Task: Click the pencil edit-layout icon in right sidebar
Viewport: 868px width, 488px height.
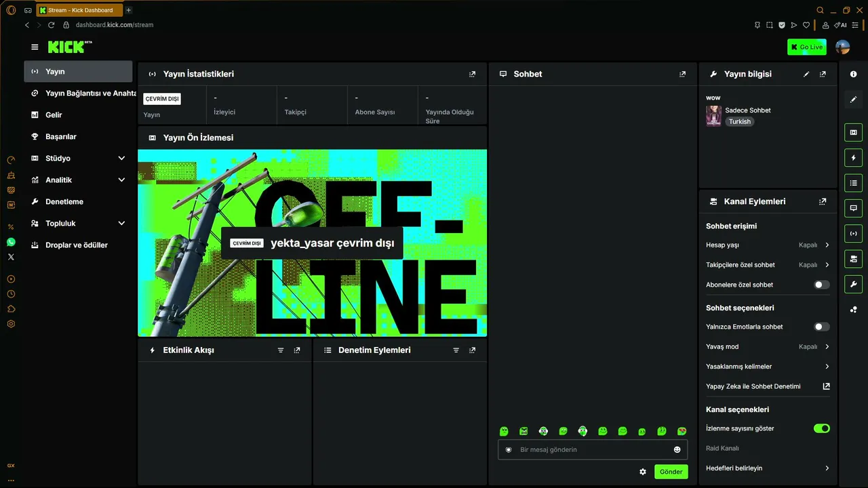Action: [x=853, y=99]
